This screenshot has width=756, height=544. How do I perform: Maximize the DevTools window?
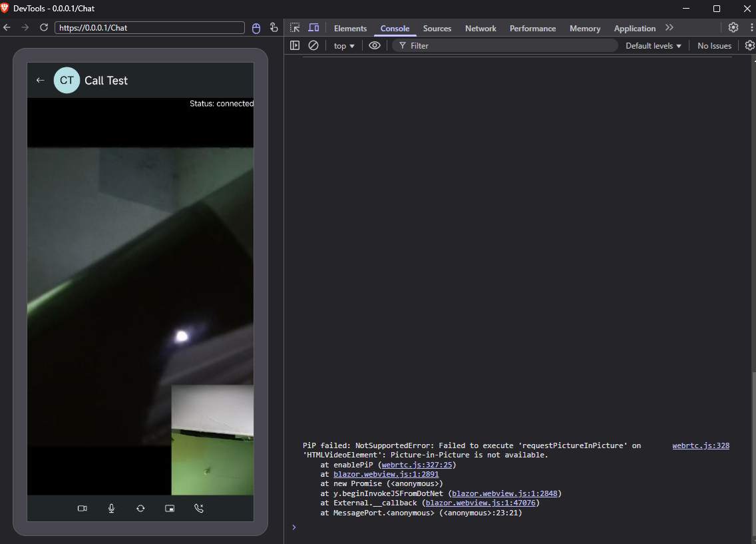[x=717, y=9]
